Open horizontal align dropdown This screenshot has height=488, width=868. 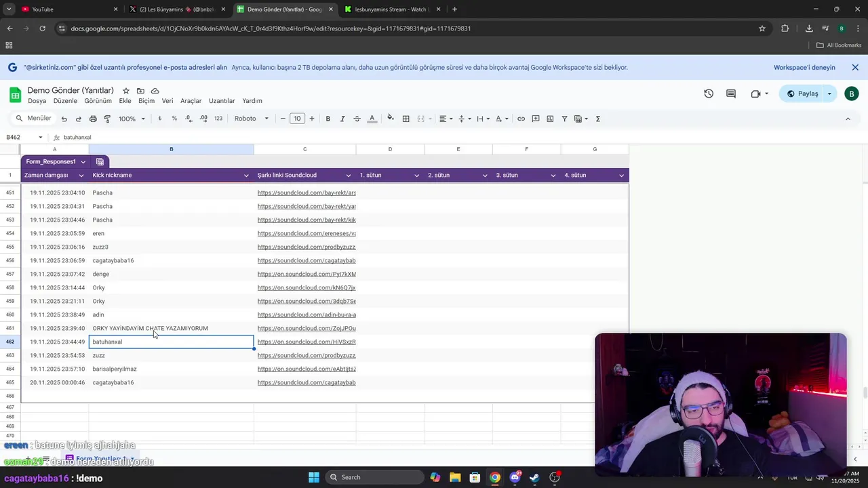(x=446, y=119)
